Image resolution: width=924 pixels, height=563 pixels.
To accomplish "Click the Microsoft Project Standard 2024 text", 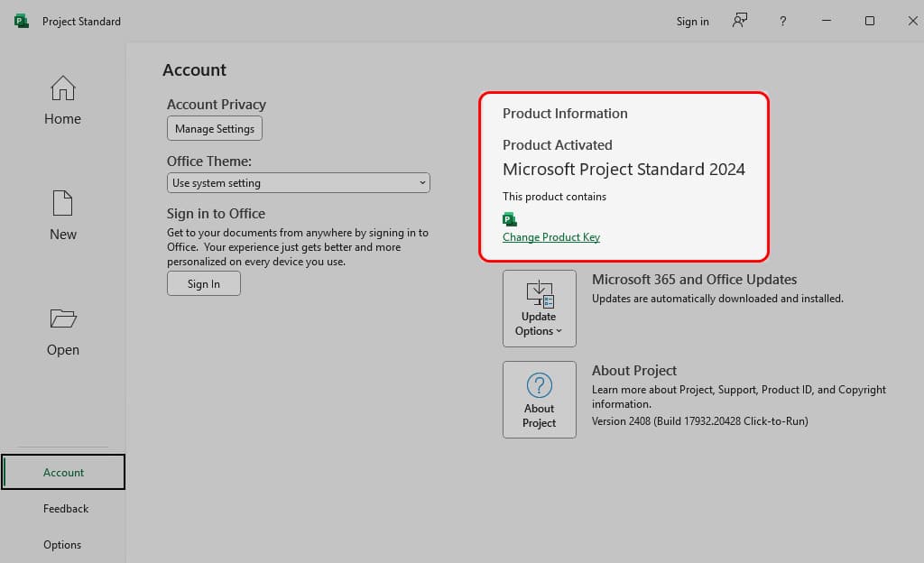I will pyautogui.click(x=624, y=170).
